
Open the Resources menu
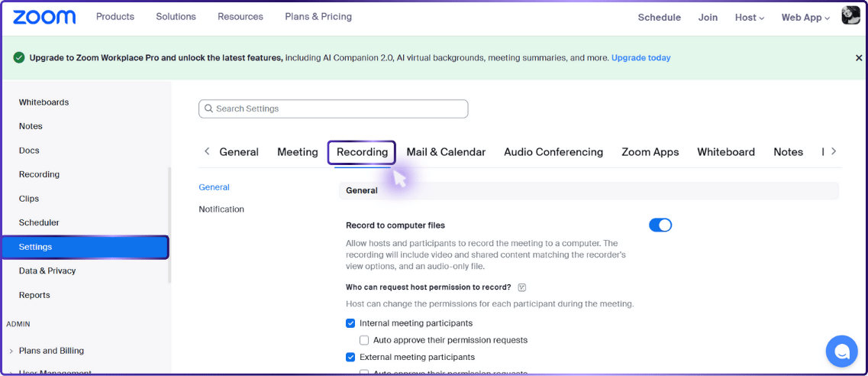coord(240,17)
